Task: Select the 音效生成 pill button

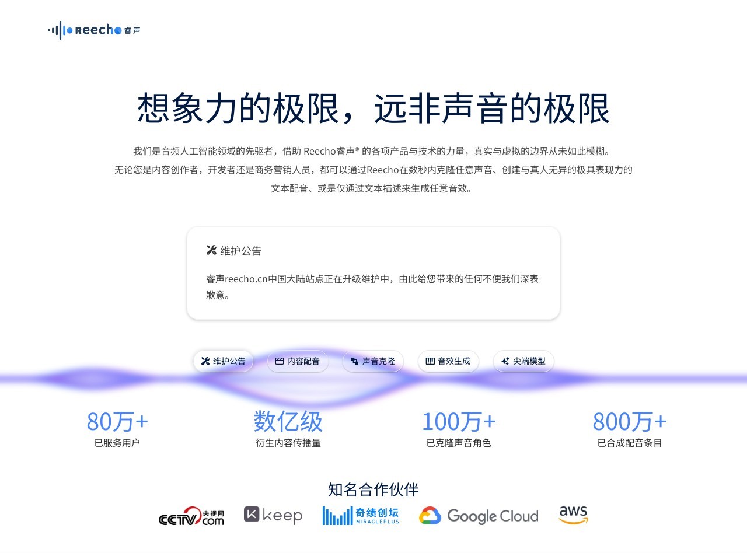Action: (448, 361)
